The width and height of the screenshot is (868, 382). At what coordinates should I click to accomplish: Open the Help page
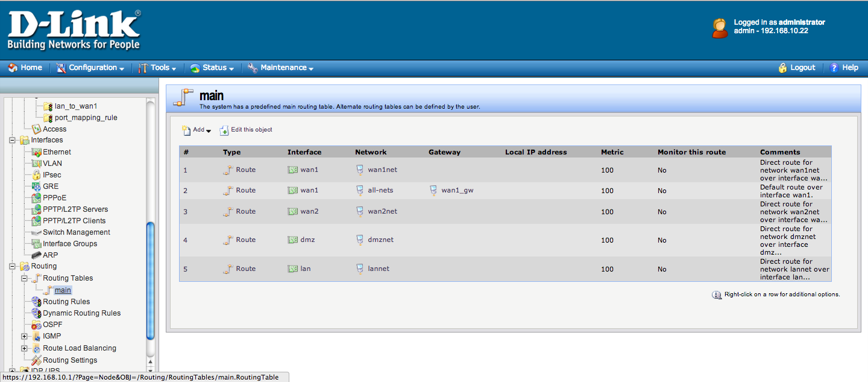tap(844, 68)
